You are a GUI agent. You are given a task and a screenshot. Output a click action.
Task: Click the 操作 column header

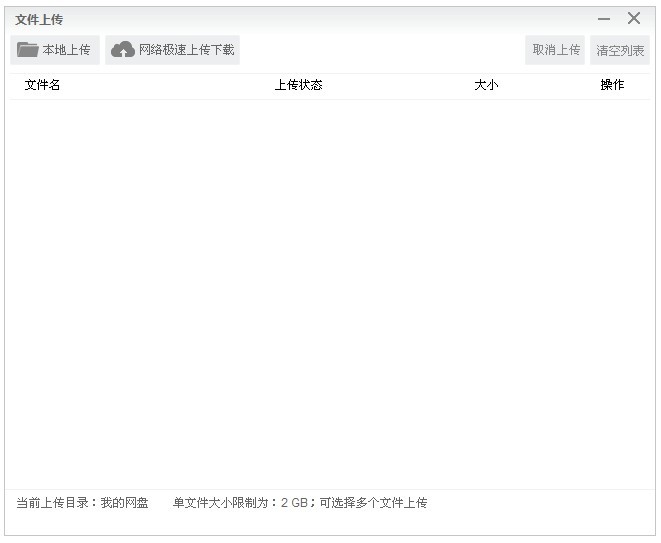click(612, 85)
